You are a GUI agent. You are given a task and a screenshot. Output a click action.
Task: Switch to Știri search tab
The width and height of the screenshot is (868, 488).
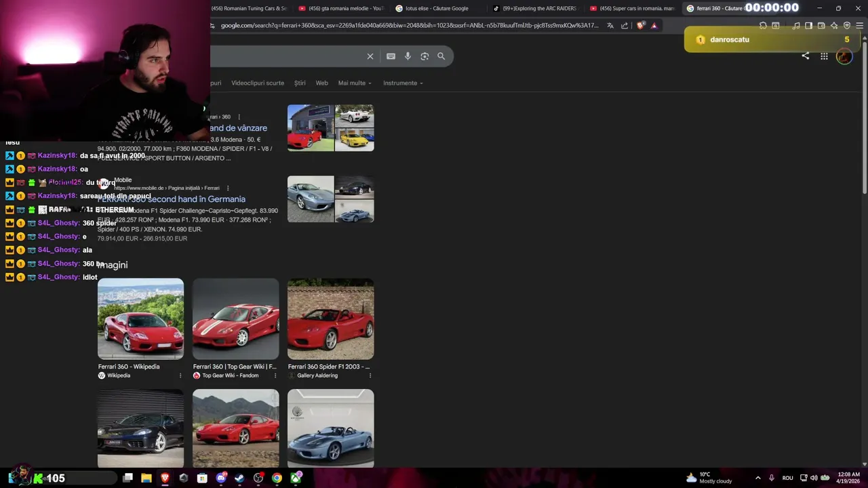click(x=300, y=83)
